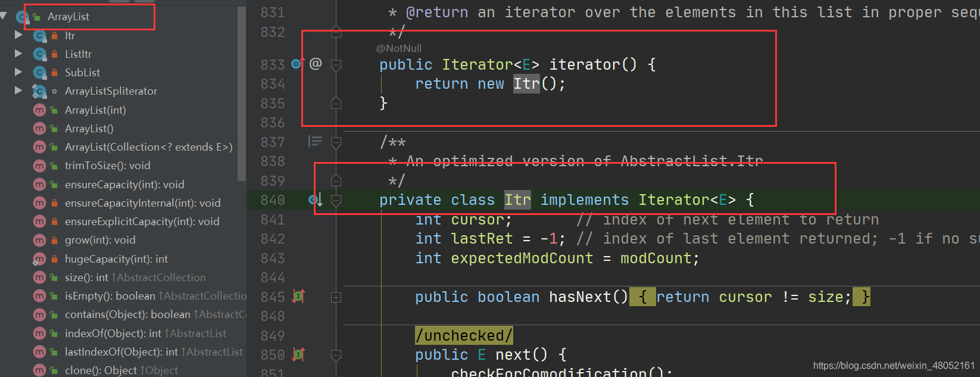Go to ArrayList(Collection<? extends E>) constructor
980x377 pixels.
point(148,147)
